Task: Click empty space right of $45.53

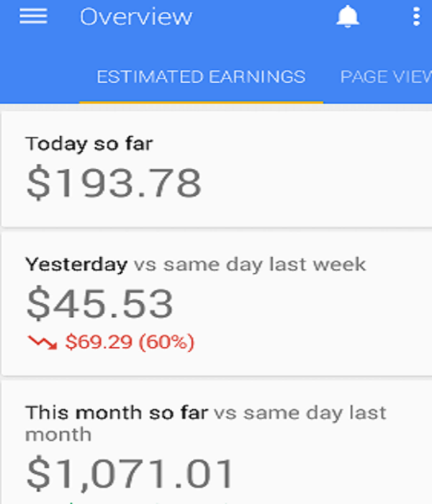Action: click(x=302, y=304)
